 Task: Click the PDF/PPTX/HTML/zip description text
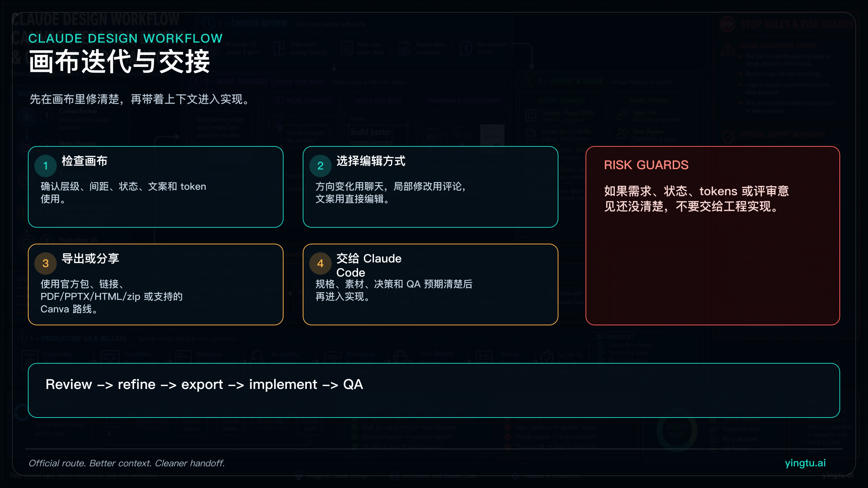tap(111, 296)
